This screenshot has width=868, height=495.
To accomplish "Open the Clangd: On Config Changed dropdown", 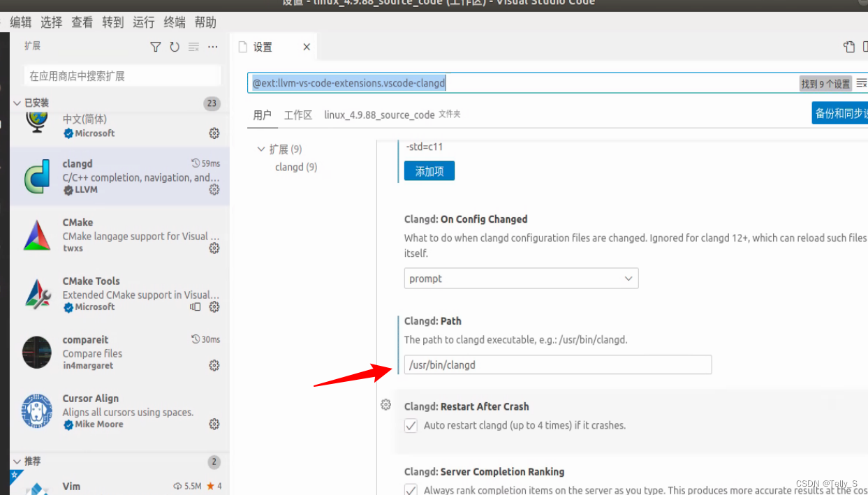I will tap(521, 278).
